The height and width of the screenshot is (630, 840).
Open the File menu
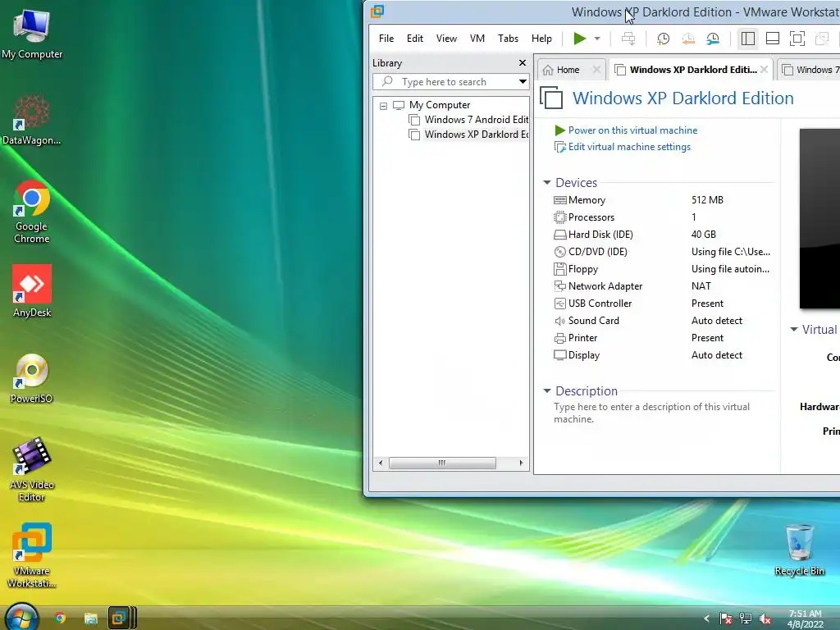pyautogui.click(x=386, y=39)
